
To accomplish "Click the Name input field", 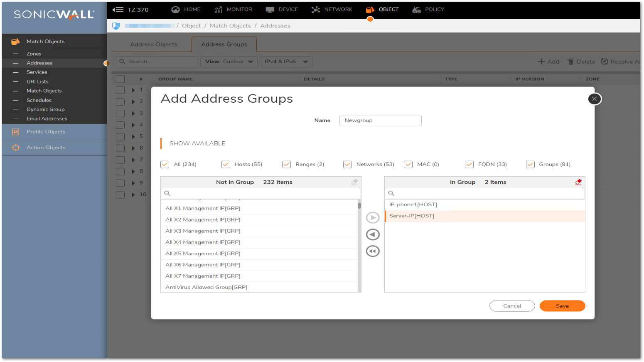I will (x=380, y=121).
